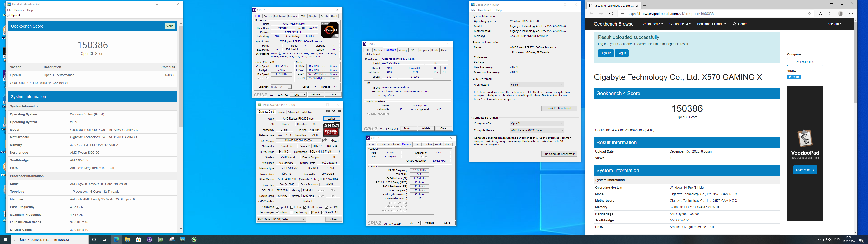Click Lookup button in GPU-Z
This screenshot has width=868, height=244.
coord(332,119)
